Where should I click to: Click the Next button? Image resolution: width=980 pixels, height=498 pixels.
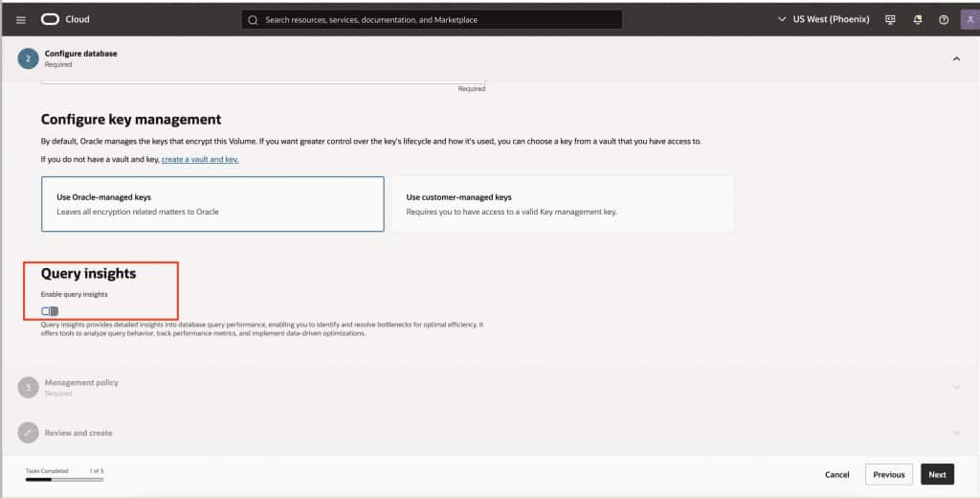point(937,475)
